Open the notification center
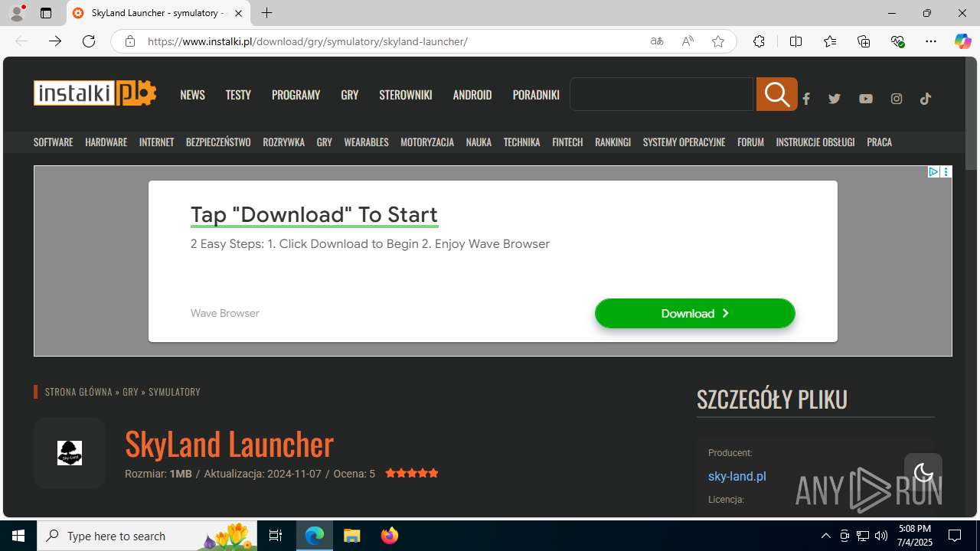Viewport: 980px width, 551px height. pyautogui.click(x=955, y=536)
